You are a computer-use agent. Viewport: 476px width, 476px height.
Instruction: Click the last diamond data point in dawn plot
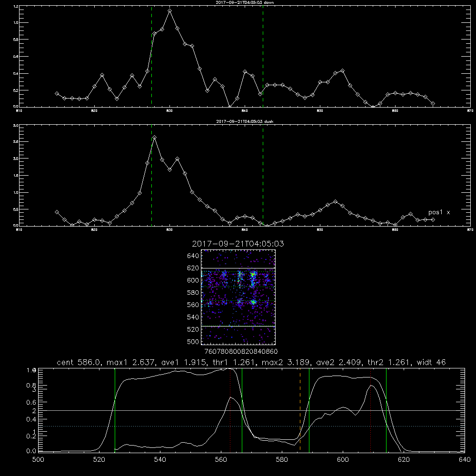coord(433,103)
